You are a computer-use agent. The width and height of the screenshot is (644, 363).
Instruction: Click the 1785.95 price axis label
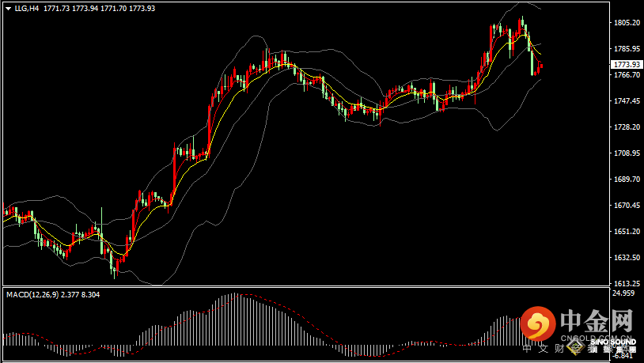627,49
